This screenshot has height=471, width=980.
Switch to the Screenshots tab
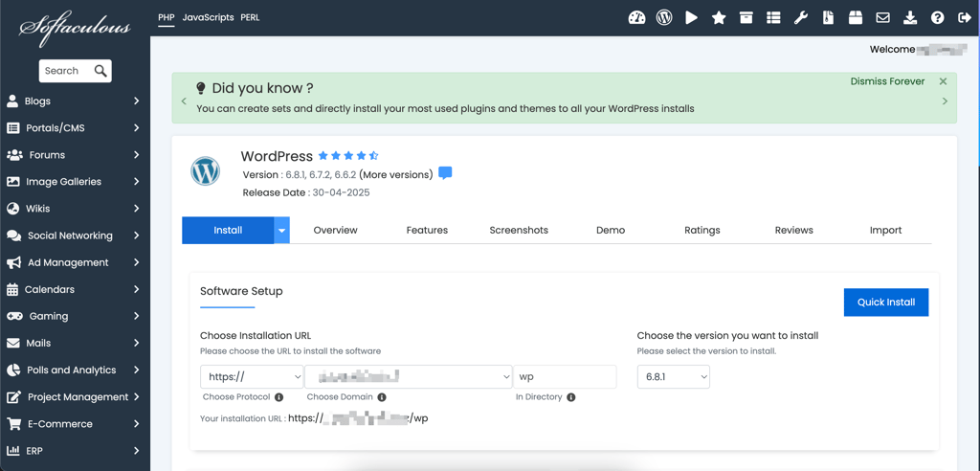(519, 230)
